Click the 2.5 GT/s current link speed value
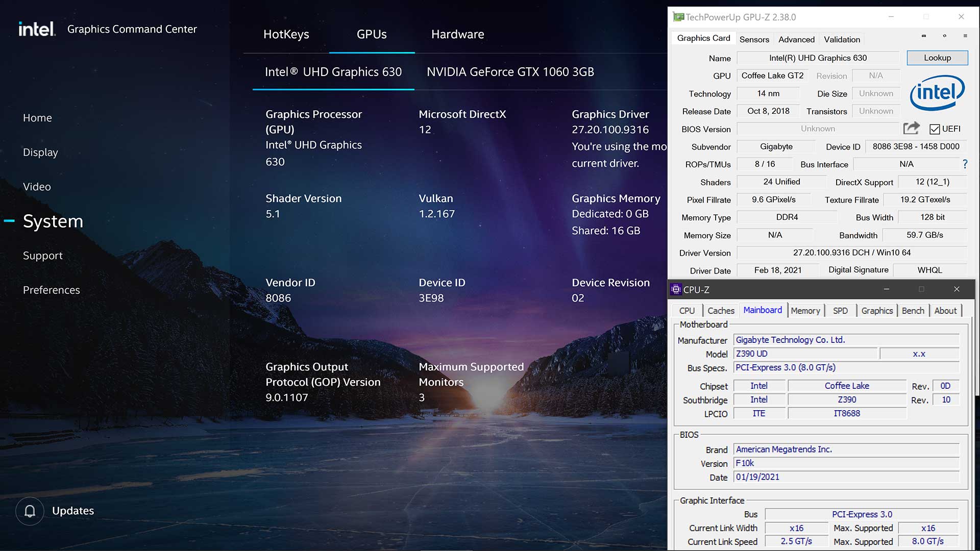The height and width of the screenshot is (551, 980). coord(796,541)
